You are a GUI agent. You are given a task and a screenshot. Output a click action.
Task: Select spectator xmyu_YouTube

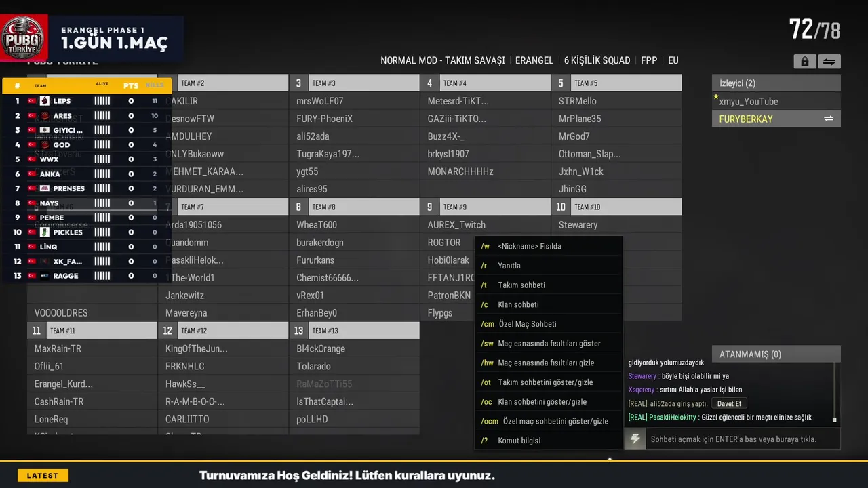[x=776, y=101]
